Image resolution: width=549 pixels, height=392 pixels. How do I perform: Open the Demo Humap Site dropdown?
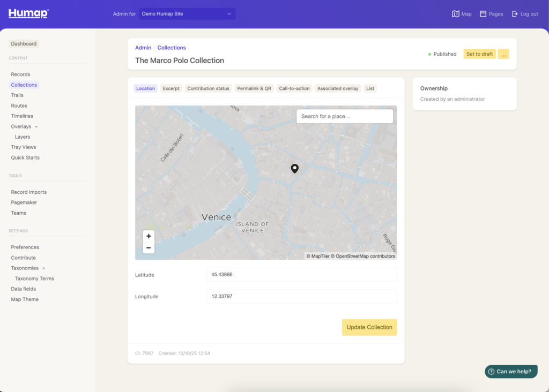pos(187,14)
